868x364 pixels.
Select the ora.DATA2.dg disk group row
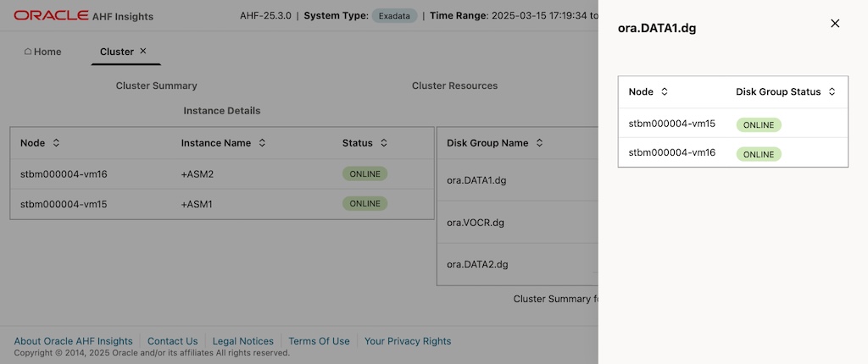(477, 264)
